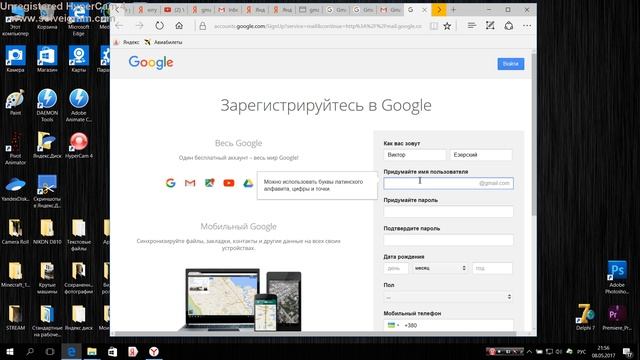
Task: Open Task View from the taskbar
Action: coord(50,351)
